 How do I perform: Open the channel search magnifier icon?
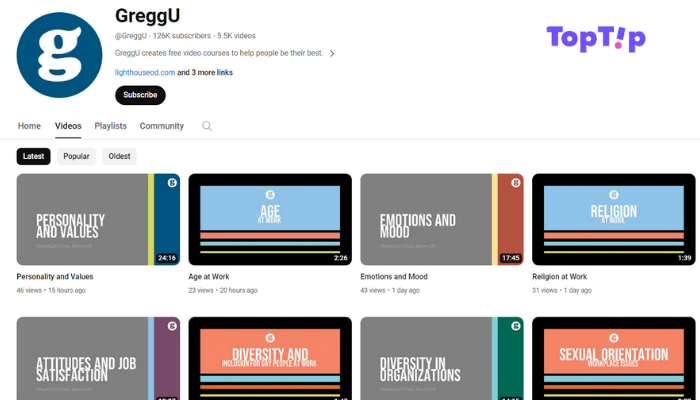[207, 126]
